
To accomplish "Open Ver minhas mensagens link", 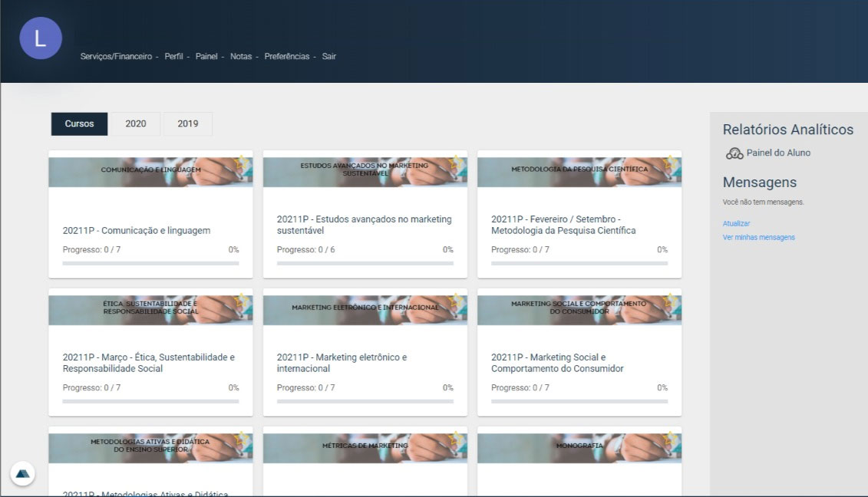I will click(758, 238).
